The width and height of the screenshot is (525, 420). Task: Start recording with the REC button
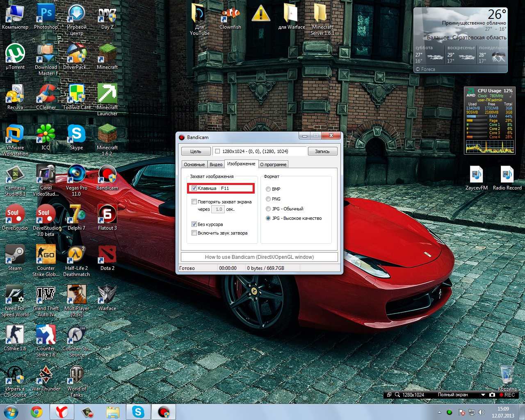point(507,395)
